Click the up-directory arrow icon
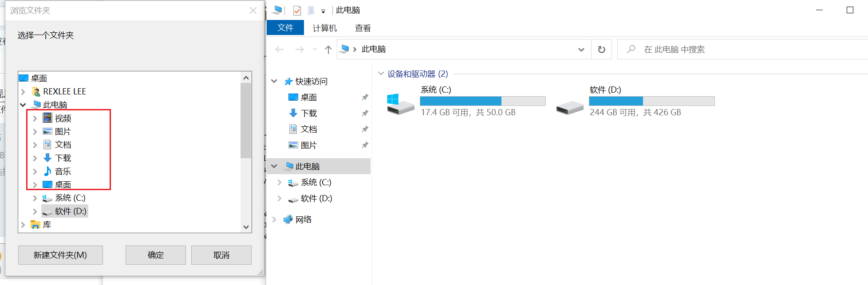868x285 pixels. (x=328, y=50)
